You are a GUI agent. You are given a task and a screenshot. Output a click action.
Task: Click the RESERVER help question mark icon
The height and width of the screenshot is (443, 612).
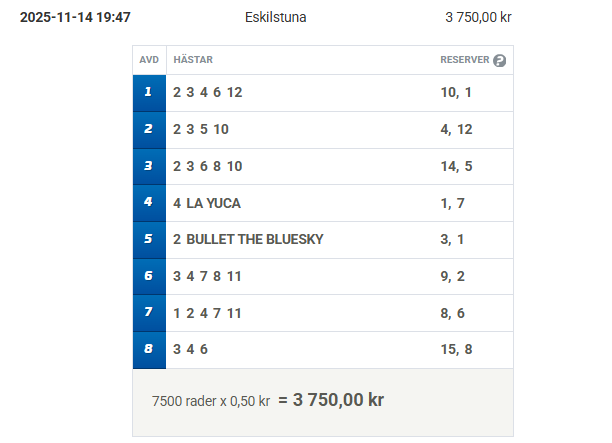[500, 60]
